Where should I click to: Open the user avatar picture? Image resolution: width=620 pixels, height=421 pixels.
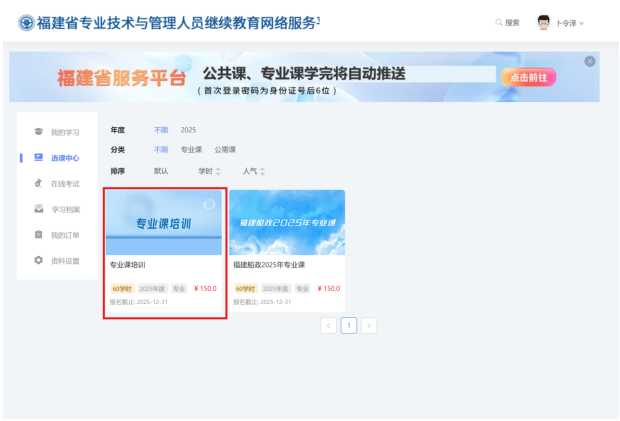point(543,23)
